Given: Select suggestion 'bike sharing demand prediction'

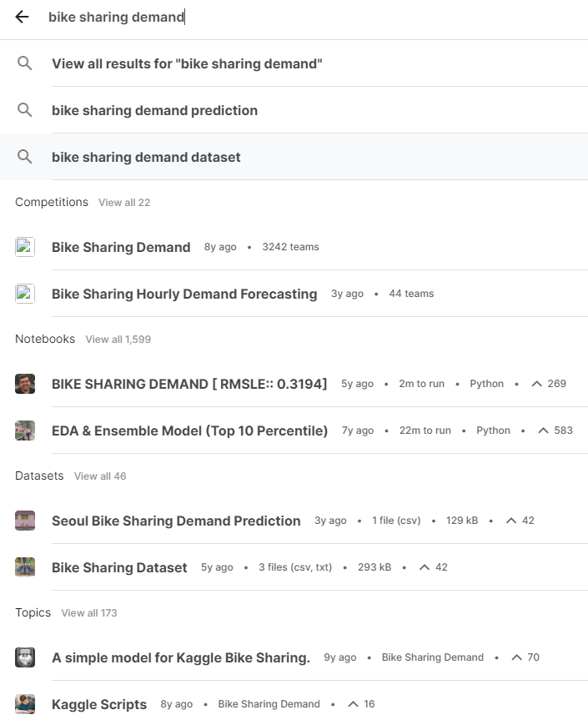Looking at the screenshot, I should [294, 110].
